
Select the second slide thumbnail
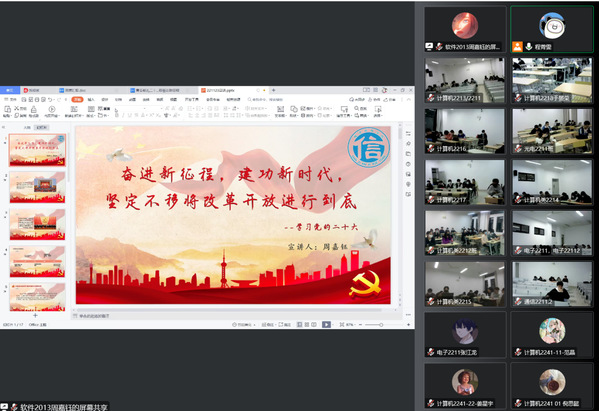[37, 187]
